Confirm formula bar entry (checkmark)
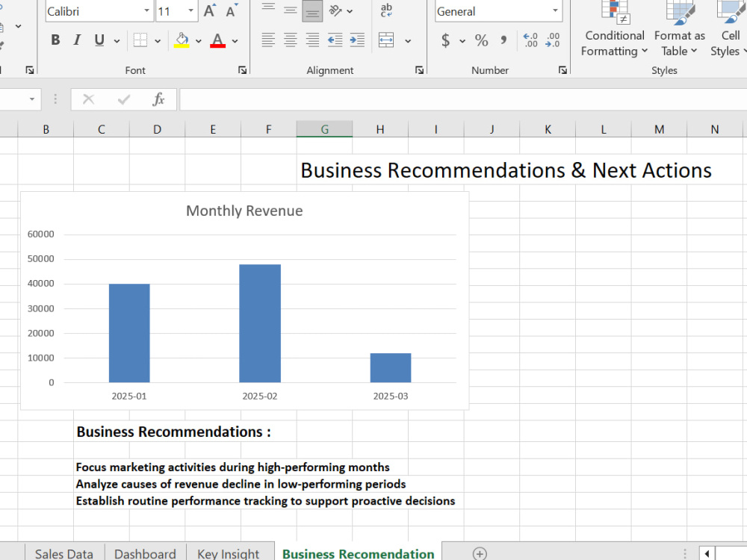This screenshot has height=560, width=747. coord(124,99)
